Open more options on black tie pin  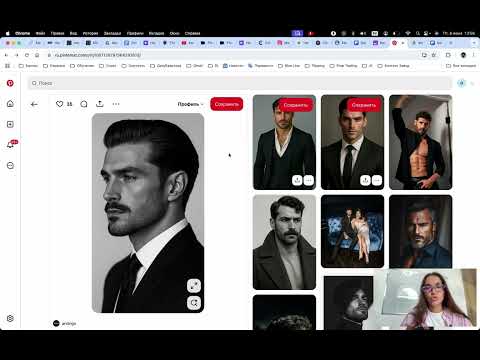tap(377, 180)
